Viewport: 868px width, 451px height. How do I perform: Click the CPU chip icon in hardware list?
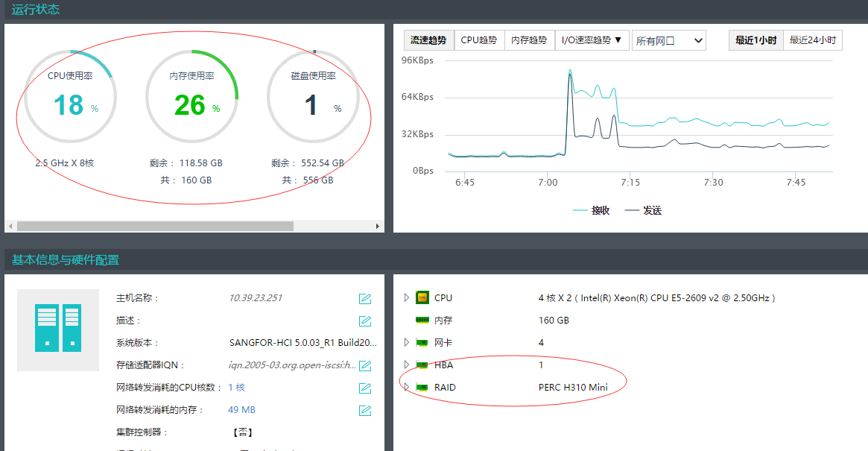[422, 298]
